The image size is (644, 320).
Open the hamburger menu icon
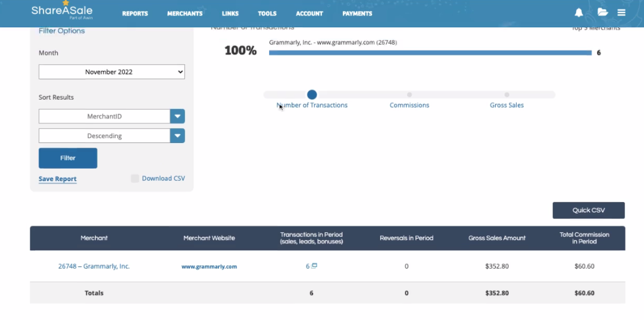click(621, 13)
